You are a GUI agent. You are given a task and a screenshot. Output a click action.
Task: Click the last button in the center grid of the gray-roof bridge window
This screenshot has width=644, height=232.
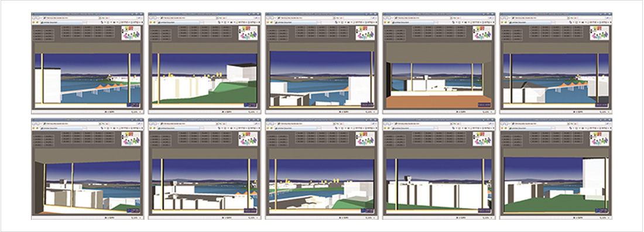point(578,36)
